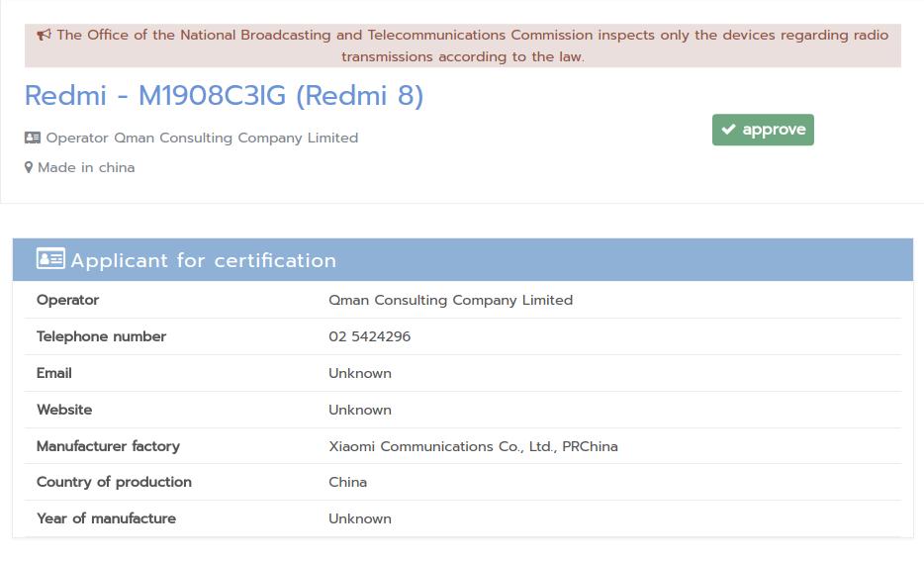The width and height of the screenshot is (924, 561).
Task: Click the Year of manufacture Unknown value
Action: pyautogui.click(x=360, y=518)
